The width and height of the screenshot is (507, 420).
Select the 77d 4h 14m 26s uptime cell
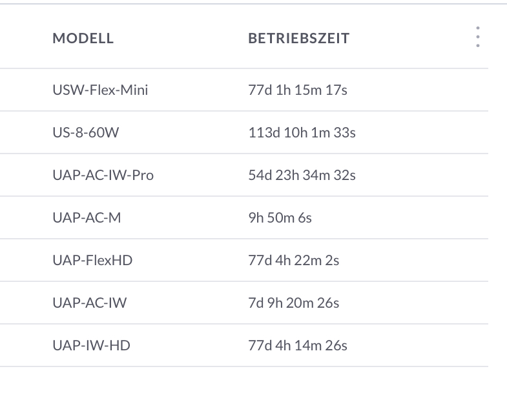(297, 346)
